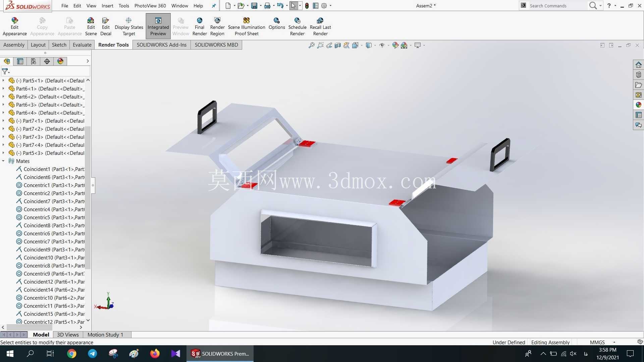The image size is (644, 362).
Task: Activate the Render Region tool
Action: coord(217,26)
